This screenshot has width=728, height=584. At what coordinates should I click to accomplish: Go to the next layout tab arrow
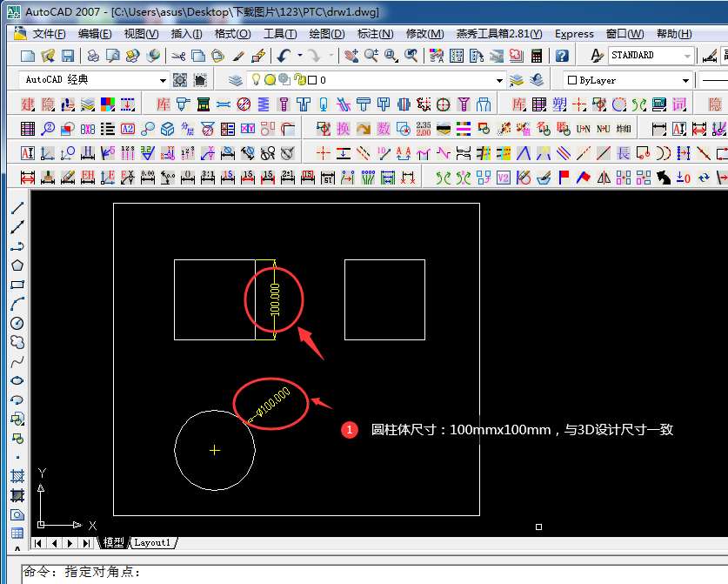tap(70, 542)
